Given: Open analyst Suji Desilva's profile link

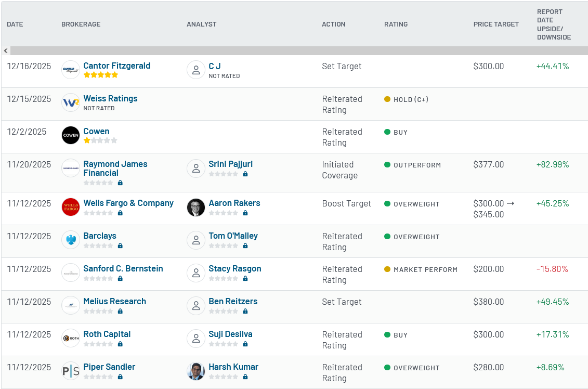Looking at the screenshot, I should (x=230, y=334).
